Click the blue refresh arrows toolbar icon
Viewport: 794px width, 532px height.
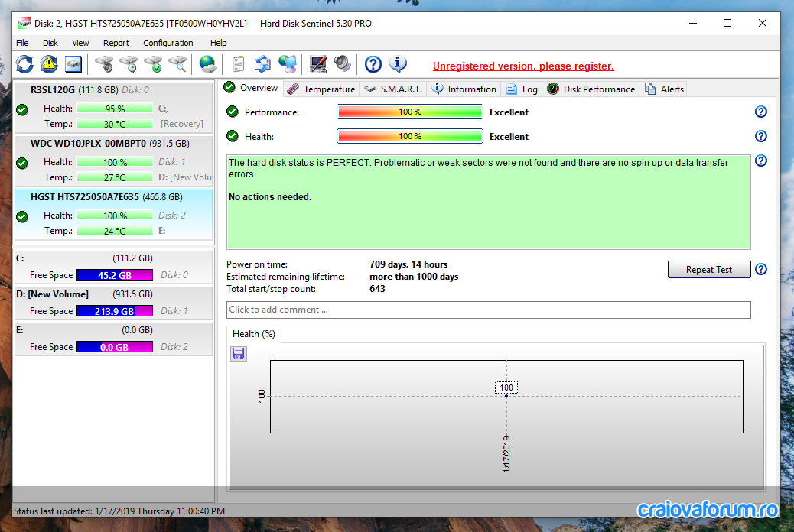click(x=24, y=64)
